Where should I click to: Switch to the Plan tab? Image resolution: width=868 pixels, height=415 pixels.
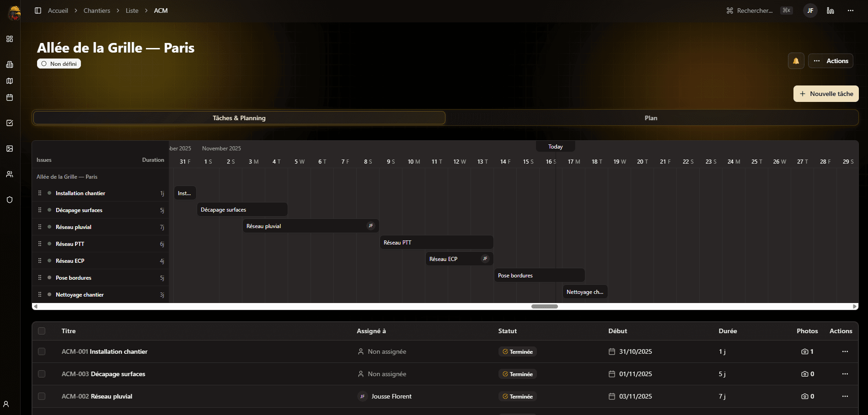coord(651,117)
